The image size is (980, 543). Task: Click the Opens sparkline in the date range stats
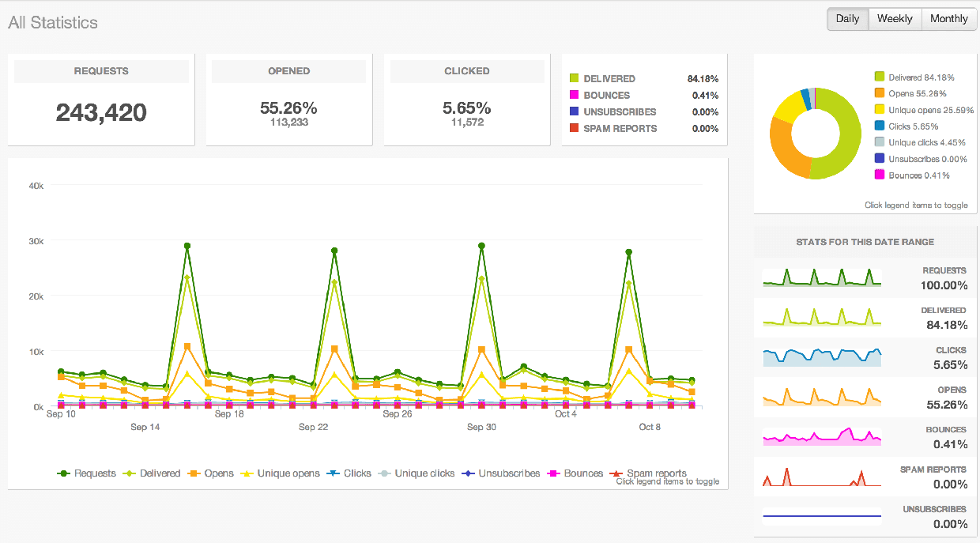pyautogui.click(x=822, y=398)
